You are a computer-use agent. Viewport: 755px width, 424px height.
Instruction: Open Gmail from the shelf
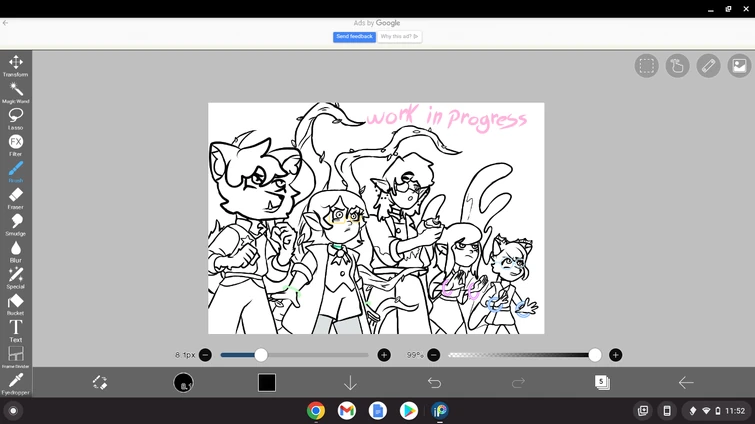click(347, 411)
